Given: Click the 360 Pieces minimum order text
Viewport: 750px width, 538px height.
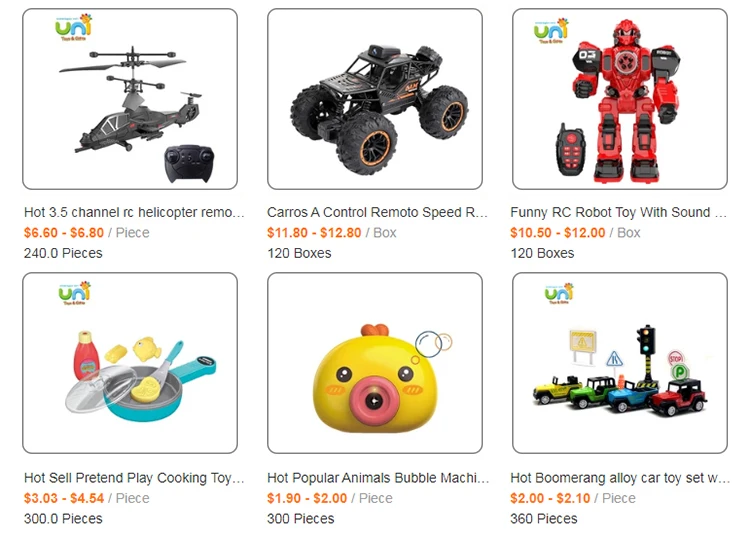Looking at the screenshot, I should pyautogui.click(x=543, y=519).
